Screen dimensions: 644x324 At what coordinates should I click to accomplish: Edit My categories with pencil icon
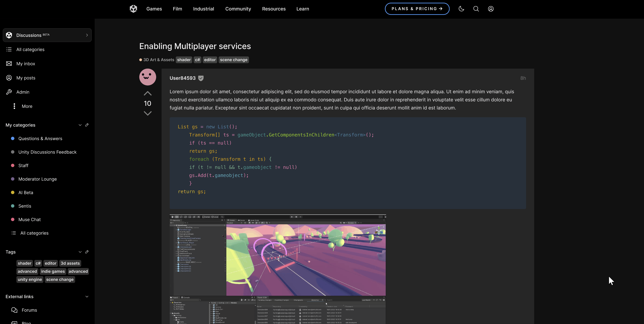coord(87,125)
